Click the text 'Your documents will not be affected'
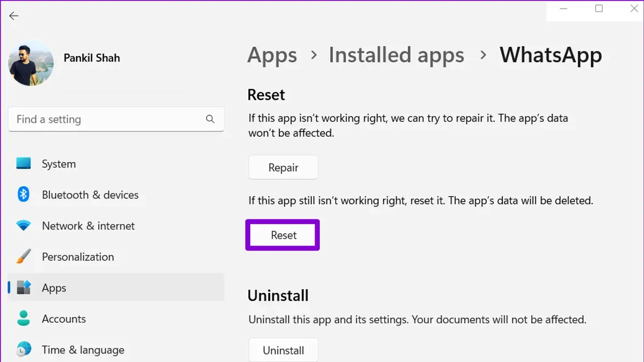Viewport: 644px width, 362px height. 499,320
